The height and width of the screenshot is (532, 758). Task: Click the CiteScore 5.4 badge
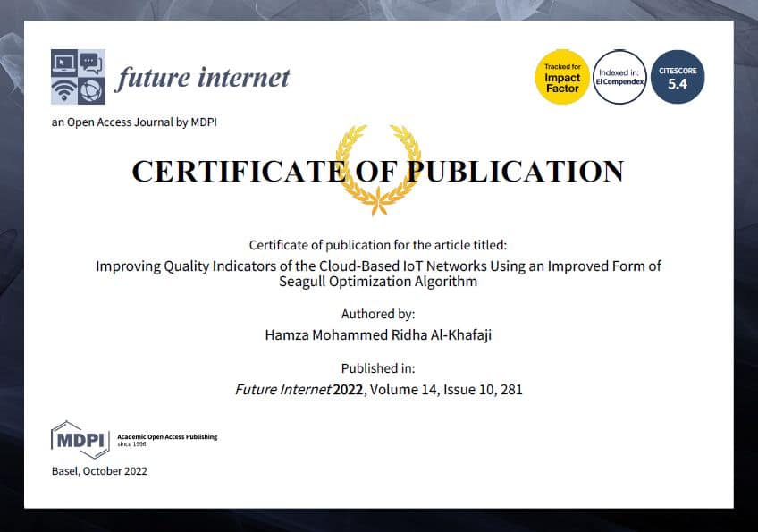pos(678,77)
